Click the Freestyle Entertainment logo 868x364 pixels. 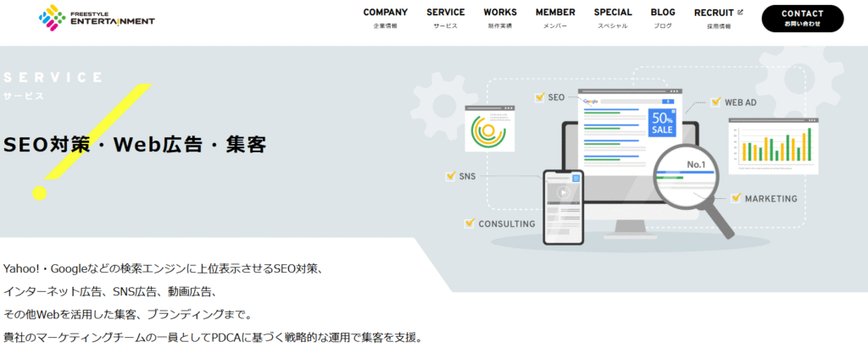97,17
